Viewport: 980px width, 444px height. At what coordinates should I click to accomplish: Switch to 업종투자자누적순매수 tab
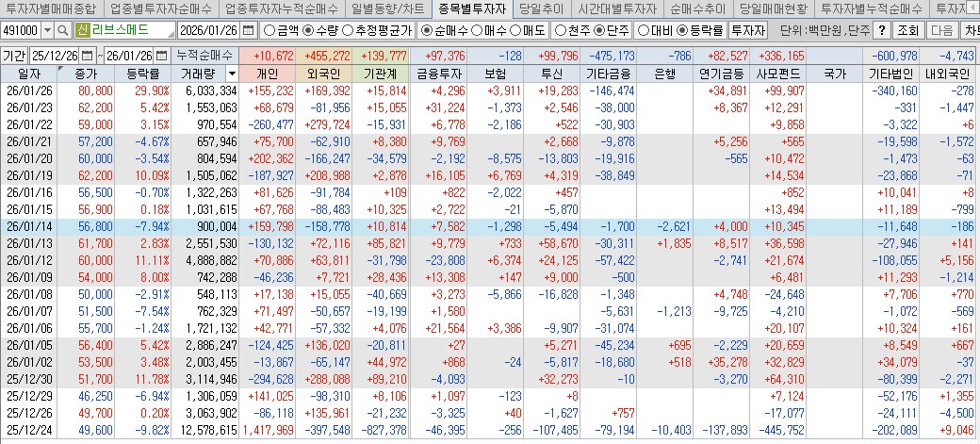click(x=281, y=8)
